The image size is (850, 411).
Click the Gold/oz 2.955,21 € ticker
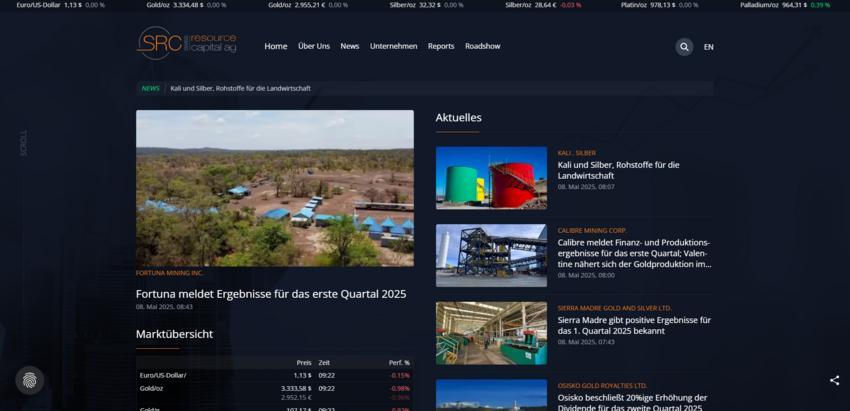point(308,5)
